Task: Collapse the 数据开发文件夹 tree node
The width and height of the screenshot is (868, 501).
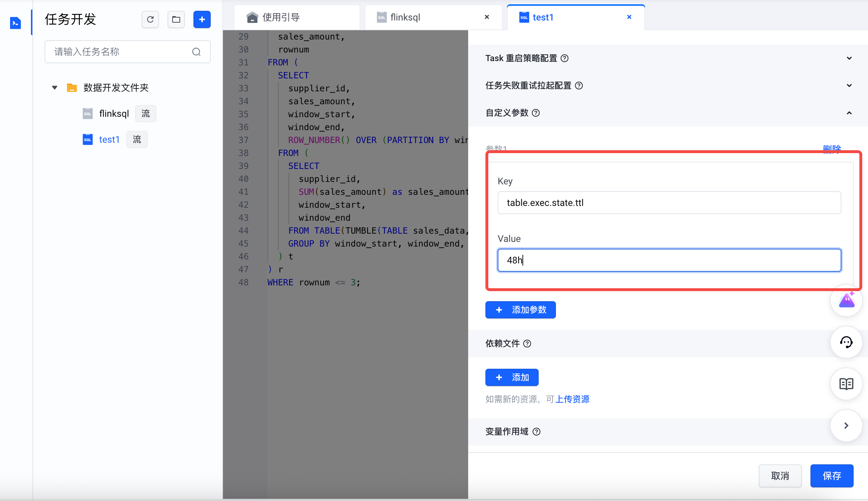Action: click(x=55, y=88)
